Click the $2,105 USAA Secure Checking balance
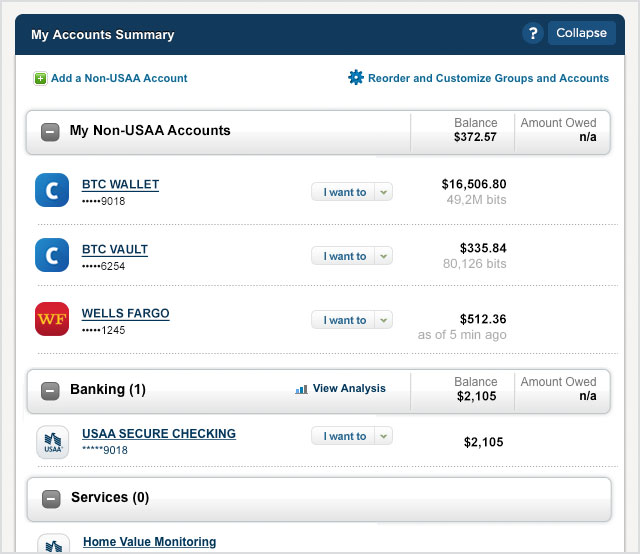 coord(483,442)
